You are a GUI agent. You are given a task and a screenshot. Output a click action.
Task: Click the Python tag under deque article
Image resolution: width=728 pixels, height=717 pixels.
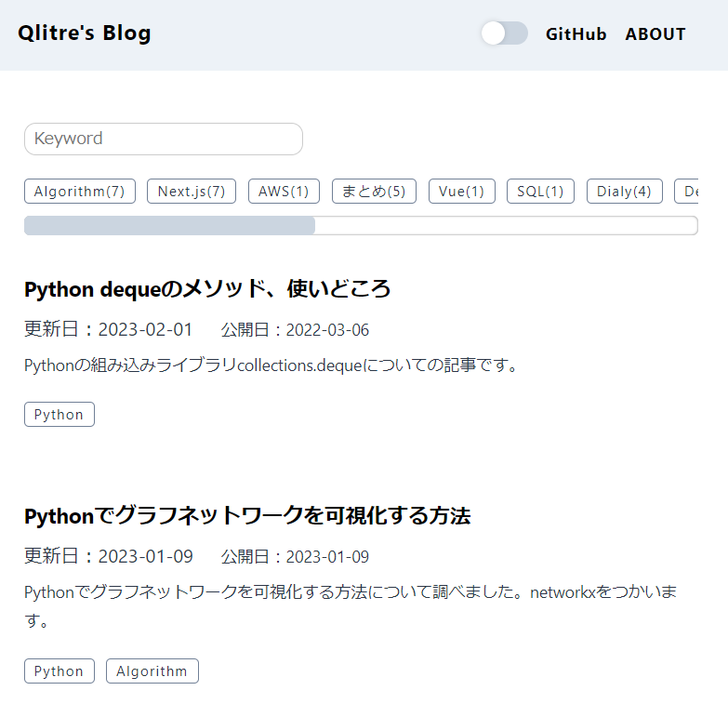point(59,414)
